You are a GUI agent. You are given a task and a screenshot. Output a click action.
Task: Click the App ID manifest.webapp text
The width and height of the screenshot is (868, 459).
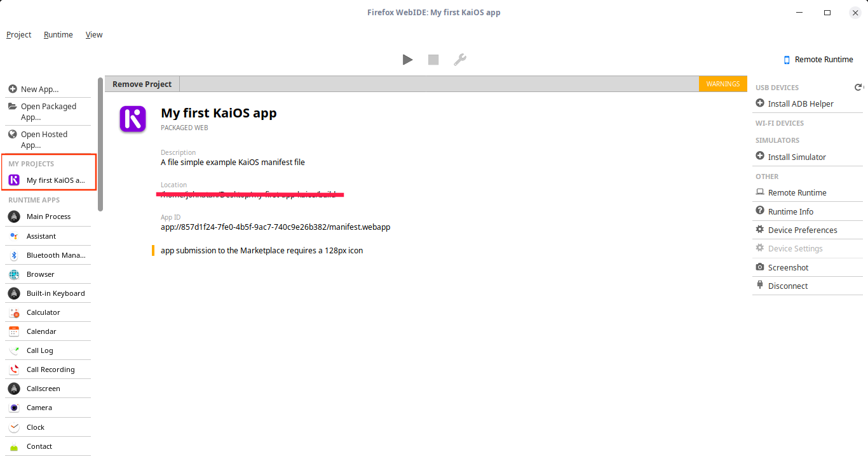coord(275,227)
